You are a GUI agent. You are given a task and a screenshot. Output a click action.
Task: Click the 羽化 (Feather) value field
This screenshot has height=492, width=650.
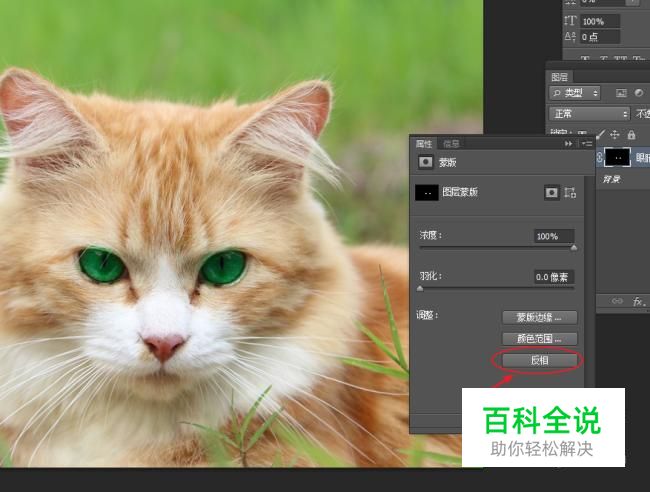coord(553,277)
